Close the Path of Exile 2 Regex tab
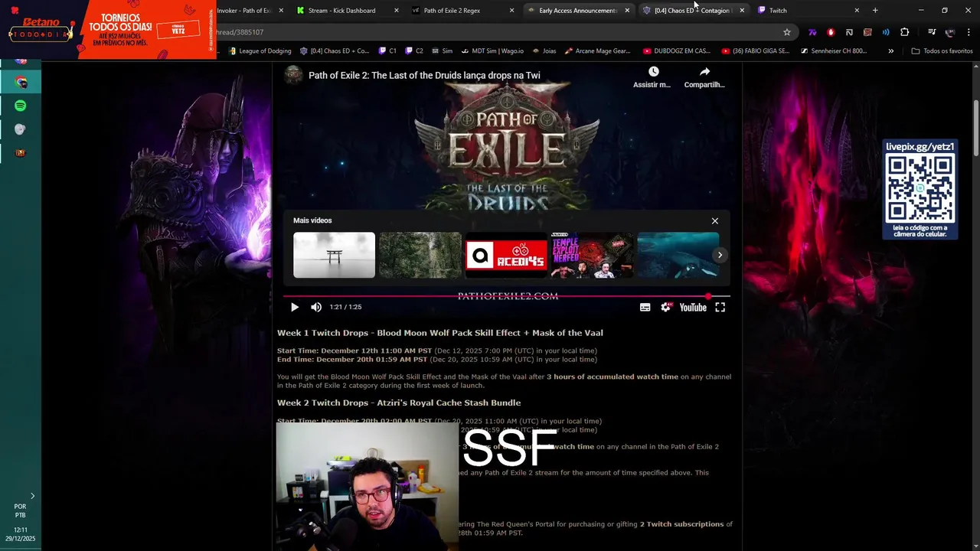The height and width of the screenshot is (551, 980). (x=511, y=11)
